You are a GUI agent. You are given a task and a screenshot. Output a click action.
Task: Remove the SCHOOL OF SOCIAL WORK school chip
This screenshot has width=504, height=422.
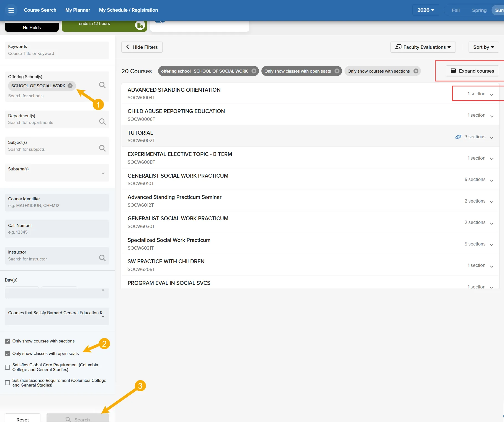70,86
